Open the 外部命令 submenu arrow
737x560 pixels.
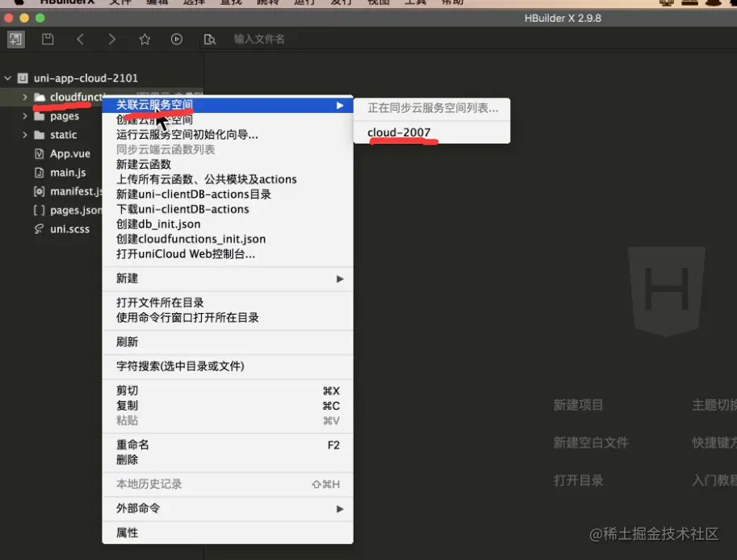pos(340,509)
